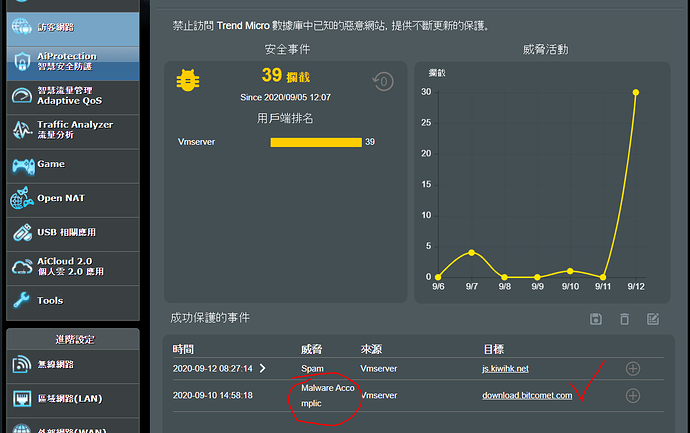Screen dimensions: 690x433
Task: Click the 9/12 data point on the threat chart
Action: pyautogui.click(x=636, y=92)
